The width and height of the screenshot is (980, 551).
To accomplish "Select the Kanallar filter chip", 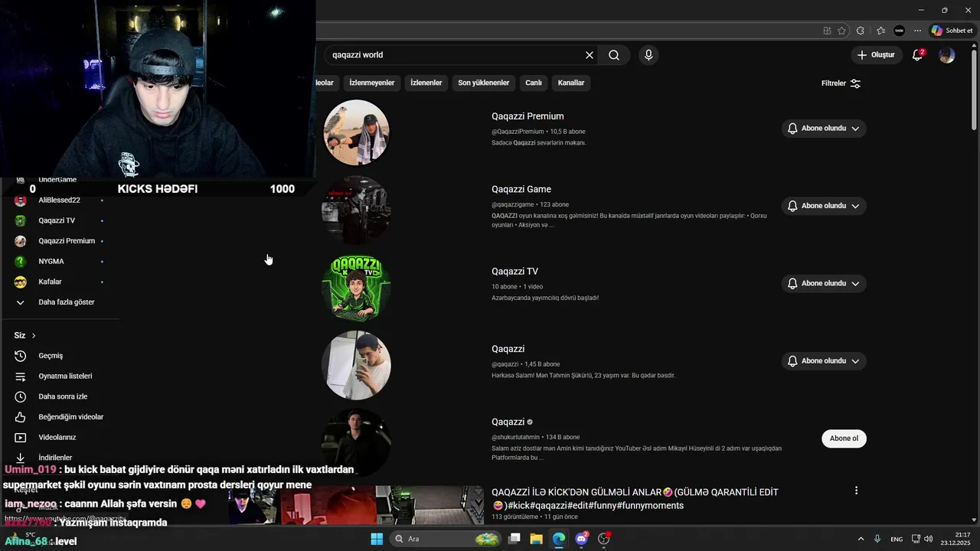I will coord(571,83).
